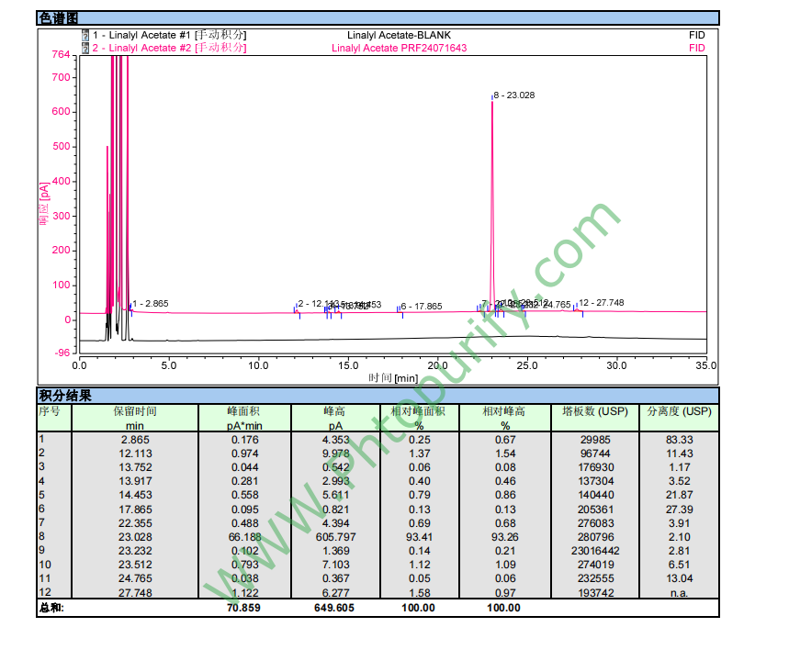Sort by the 保留时间 column header
Viewport: 789px width, 672px height.
tap(135, 411)
